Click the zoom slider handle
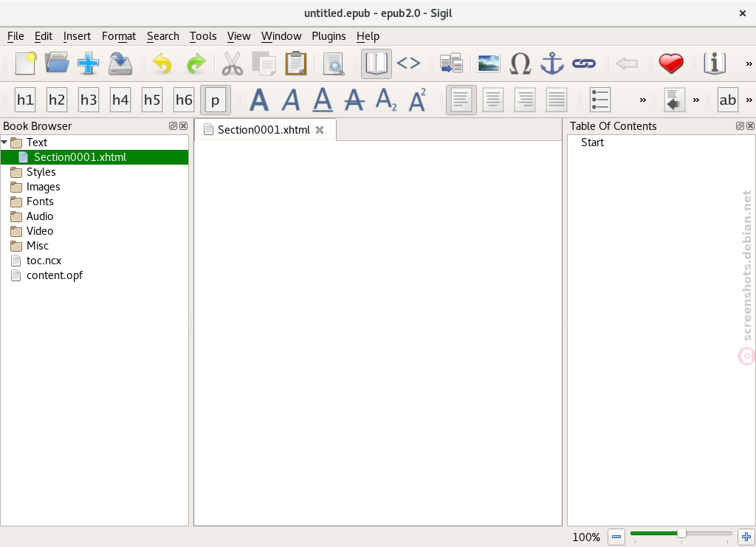756x547 pixels. (681, 533)
